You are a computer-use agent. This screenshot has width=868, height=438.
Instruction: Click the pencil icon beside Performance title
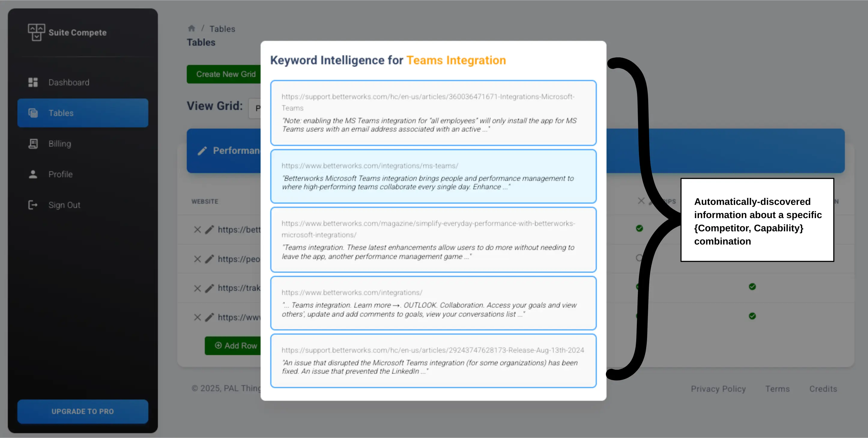(202, 151)
